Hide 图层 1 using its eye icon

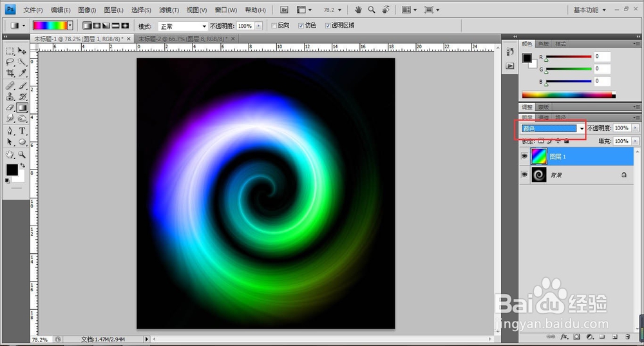524,156
